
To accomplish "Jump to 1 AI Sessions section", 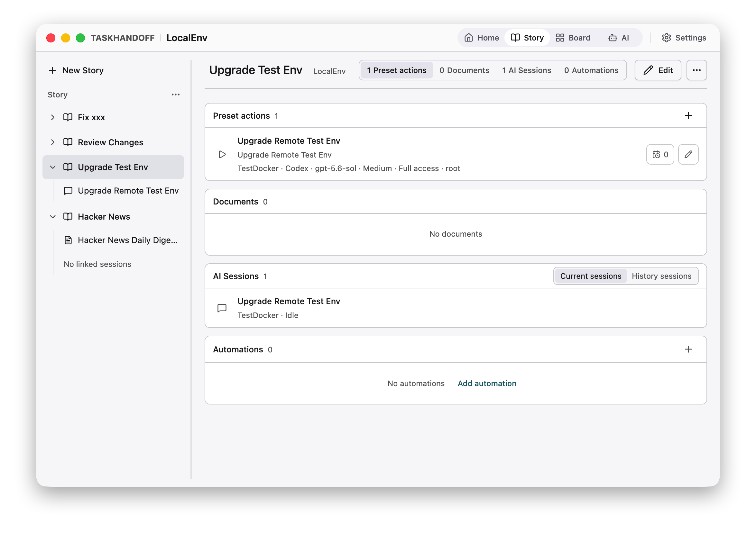I will (526, 70).
